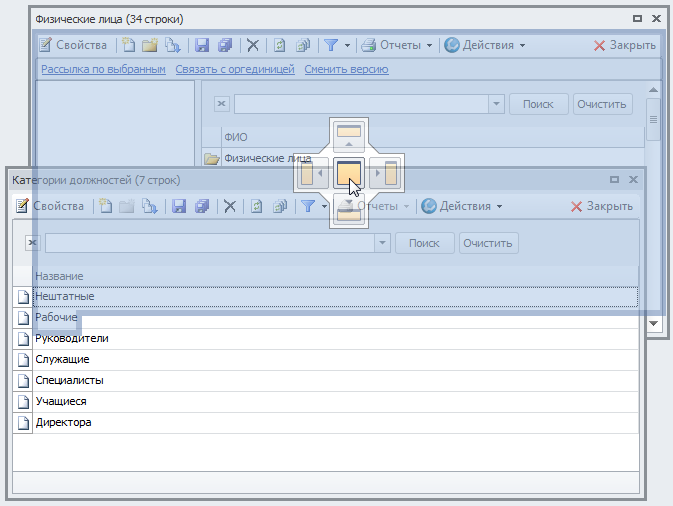Choose the right docking target icon

click(x=387, y=173)
